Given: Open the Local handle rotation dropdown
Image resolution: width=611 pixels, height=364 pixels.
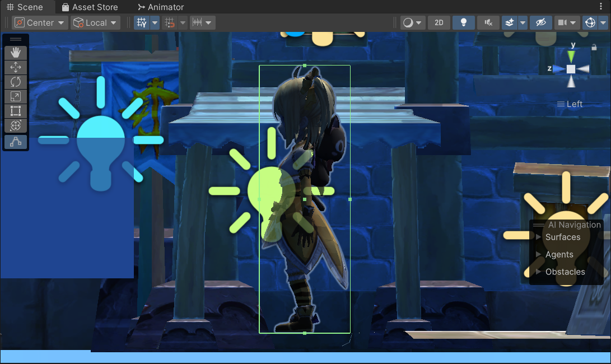Looking at the screenshot, I should coord(96,22).
